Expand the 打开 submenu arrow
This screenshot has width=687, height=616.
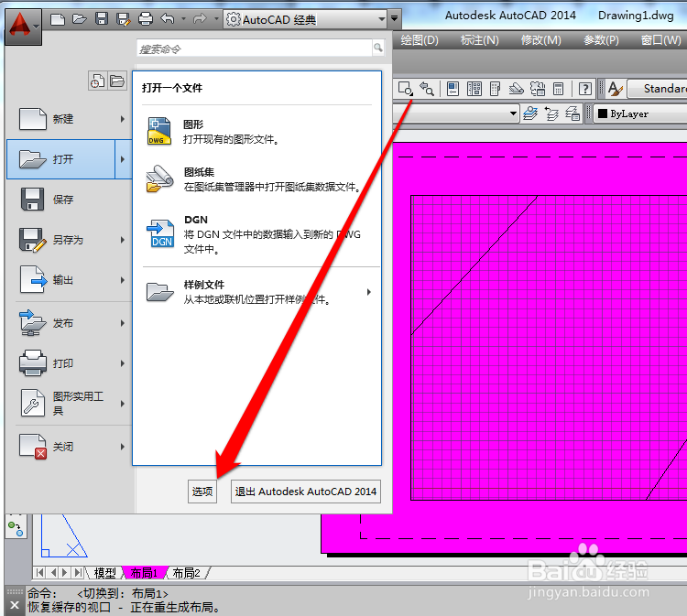123,159
